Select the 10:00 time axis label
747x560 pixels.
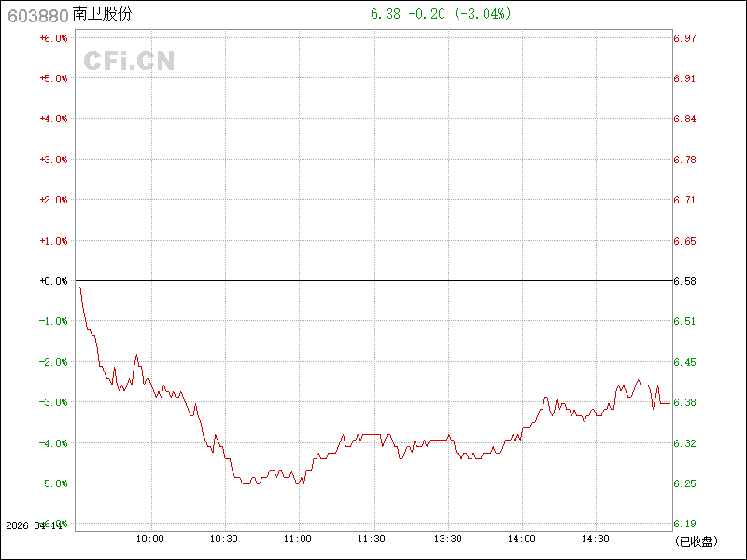(x=150, y=539)
